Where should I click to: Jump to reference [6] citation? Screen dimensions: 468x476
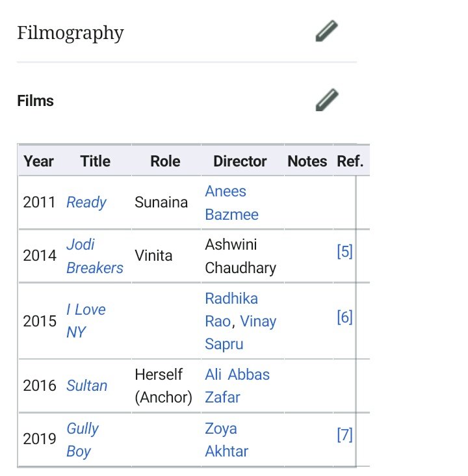point(344,317)
